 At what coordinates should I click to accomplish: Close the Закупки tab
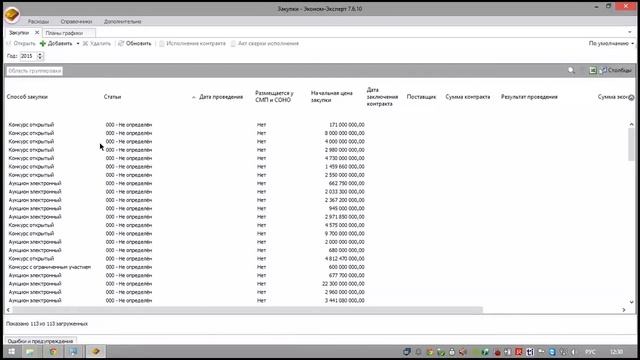point(37,33)
